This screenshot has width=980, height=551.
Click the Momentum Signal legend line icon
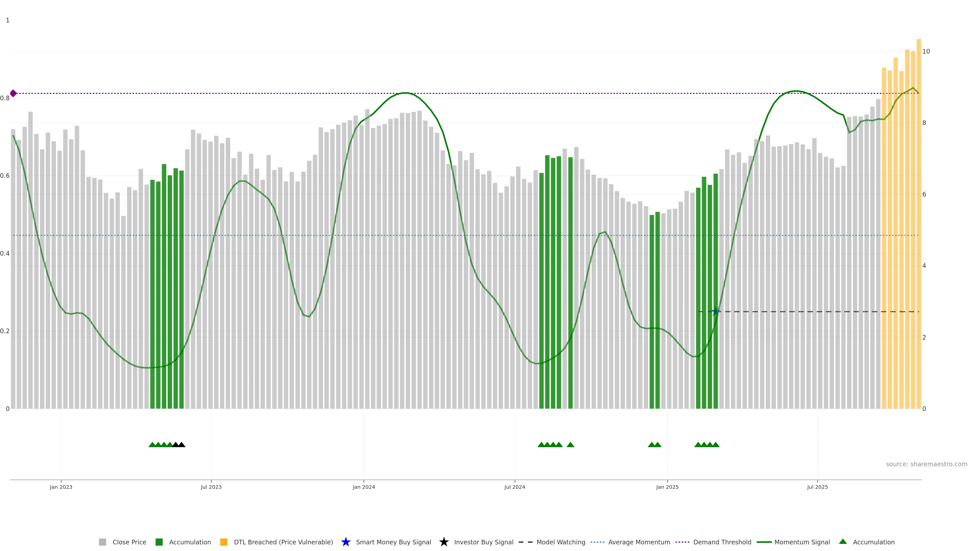point(764,542)
